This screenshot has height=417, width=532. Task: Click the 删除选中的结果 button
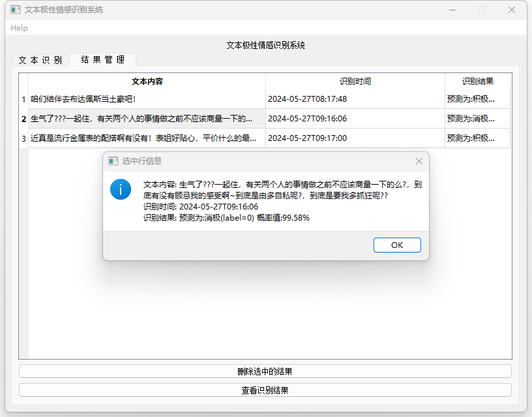(265, 371)
